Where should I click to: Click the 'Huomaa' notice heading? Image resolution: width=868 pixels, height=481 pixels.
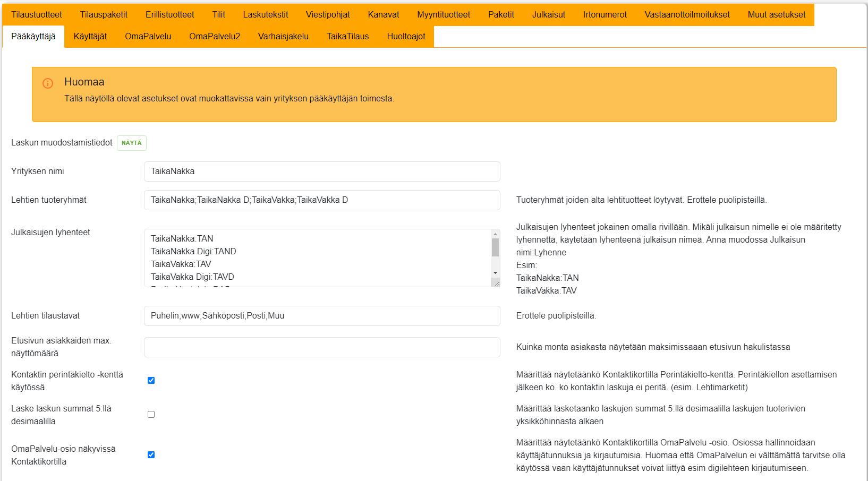tap(84, 82)
